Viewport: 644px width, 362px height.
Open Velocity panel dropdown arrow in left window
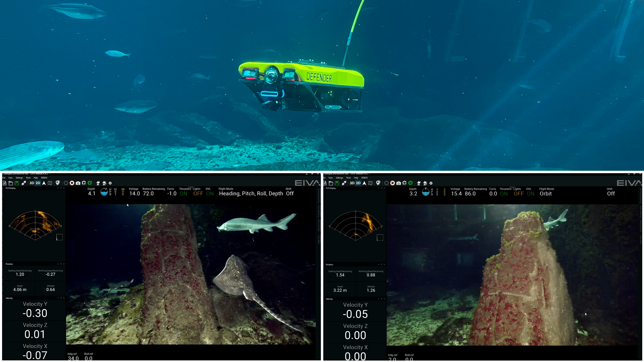pyautogui.click(x=58, y=298)
